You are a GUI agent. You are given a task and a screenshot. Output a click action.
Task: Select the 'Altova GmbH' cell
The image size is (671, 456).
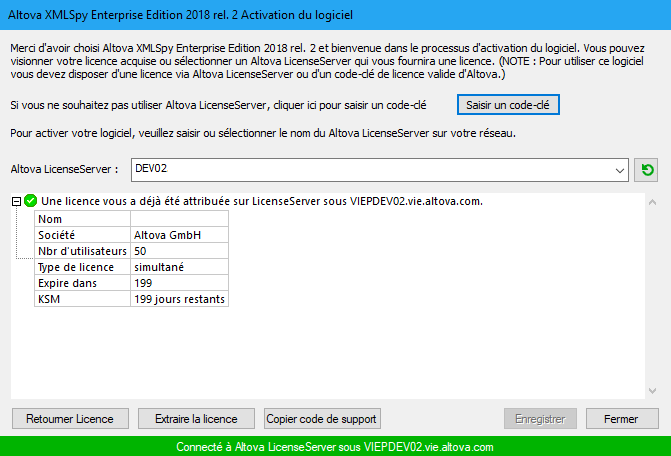tap(179, 235)
